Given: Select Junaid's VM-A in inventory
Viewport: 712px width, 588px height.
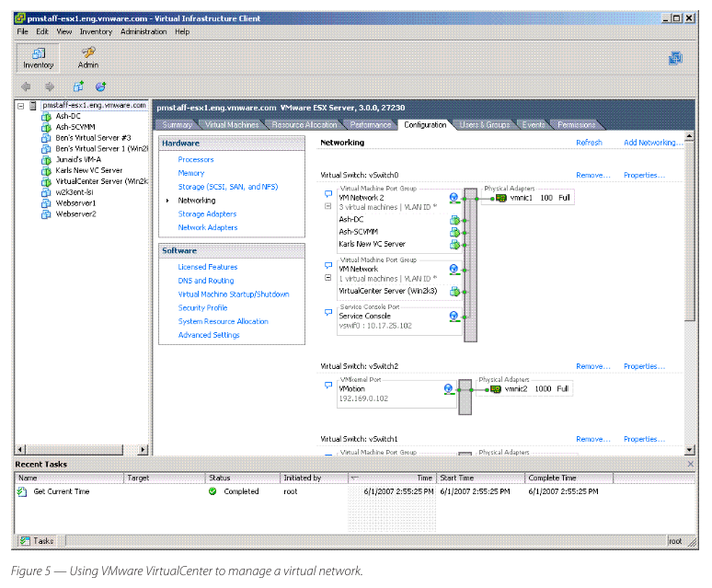Looking at the screenshot, I should [x=78, y=160].
